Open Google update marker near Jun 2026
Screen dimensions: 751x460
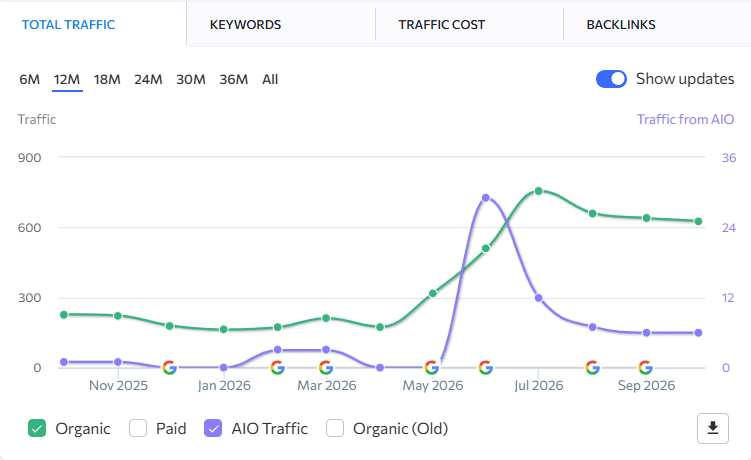tap(486, 368)
